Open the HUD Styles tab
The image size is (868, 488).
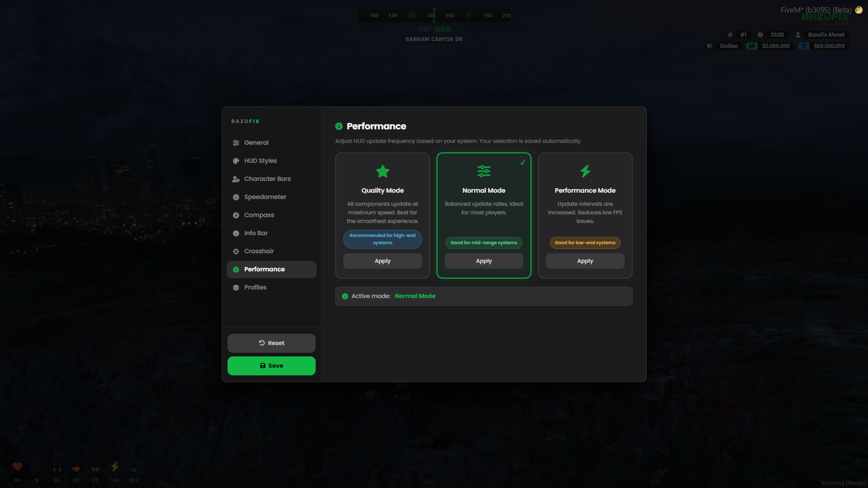click(x=271, y=161)
